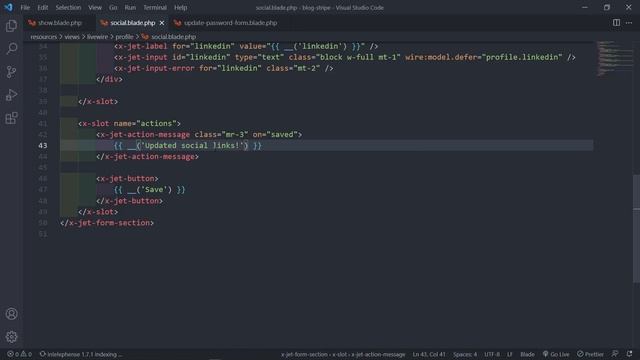This screenshot has width=640, height=360.
Task: Click the social.blade.php breadcrumb
Action: coord(173,37)
